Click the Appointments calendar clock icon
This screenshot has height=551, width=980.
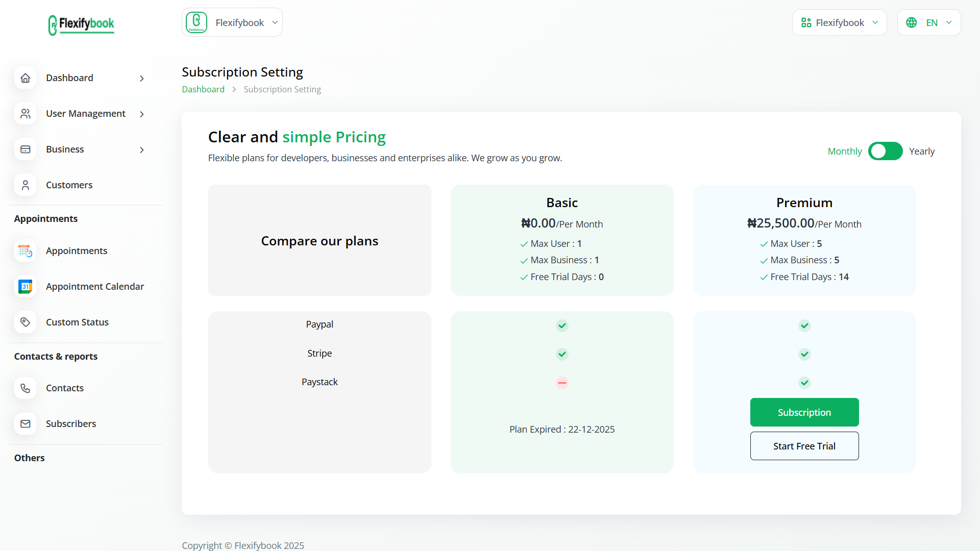[x=26, y=251]
